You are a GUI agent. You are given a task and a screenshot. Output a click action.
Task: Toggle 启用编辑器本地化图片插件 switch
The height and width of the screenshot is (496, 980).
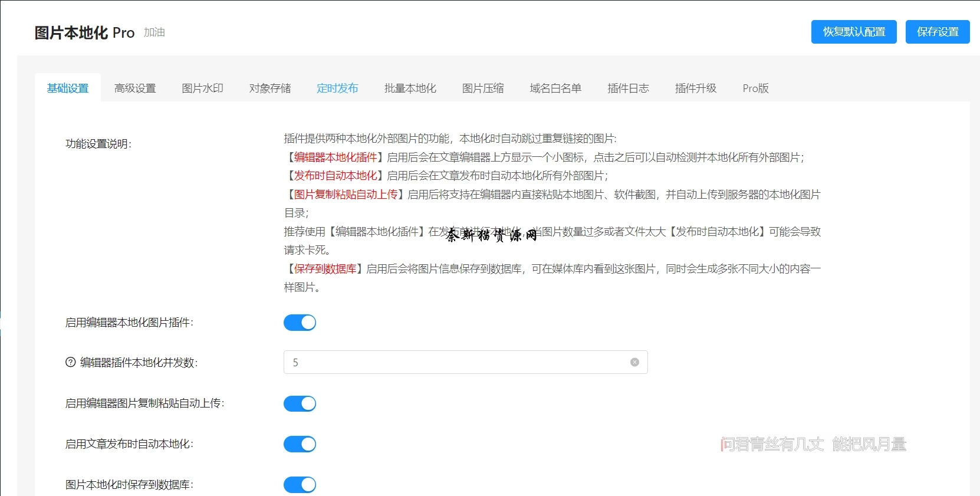coord(300,323)
